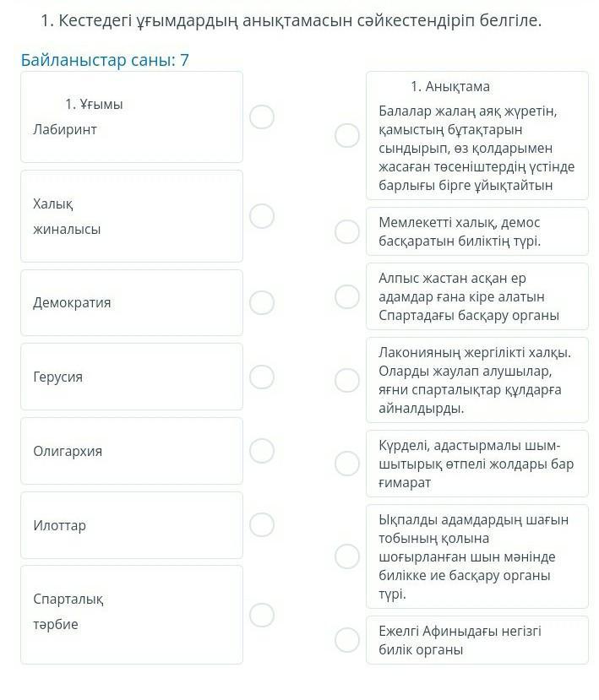Click the Илоттар concept card
The width and height of the screenshot is (599, 700).
click(132, 525)
